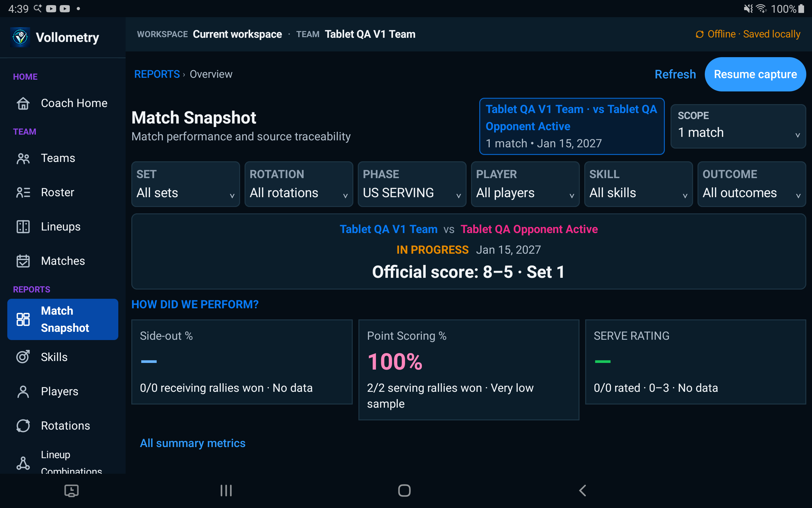This screenshot has height=508, width=812.
Task: Open the Teams sidebar item
Action: (63, 158)
